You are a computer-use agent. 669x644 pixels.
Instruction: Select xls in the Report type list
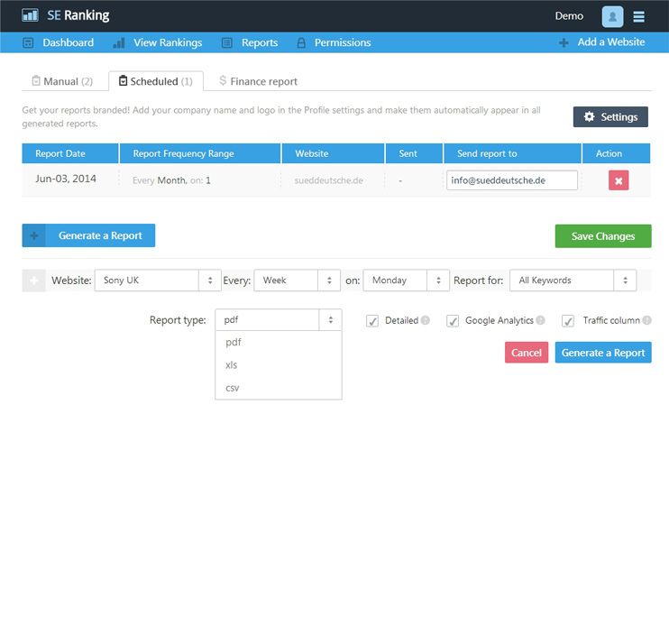(279, 365)
